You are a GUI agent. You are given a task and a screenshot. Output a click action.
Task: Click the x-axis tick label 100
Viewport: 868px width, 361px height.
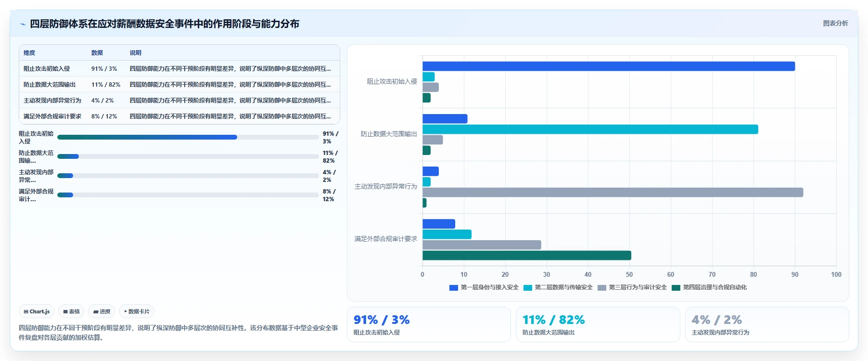tap(836, 274)
